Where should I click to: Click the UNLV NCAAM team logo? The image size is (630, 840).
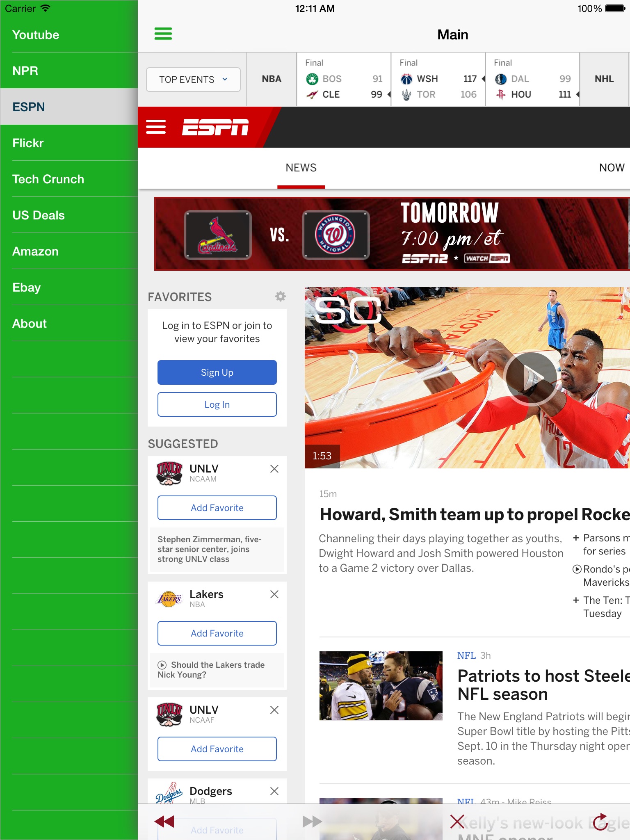(x=169, y=473)
